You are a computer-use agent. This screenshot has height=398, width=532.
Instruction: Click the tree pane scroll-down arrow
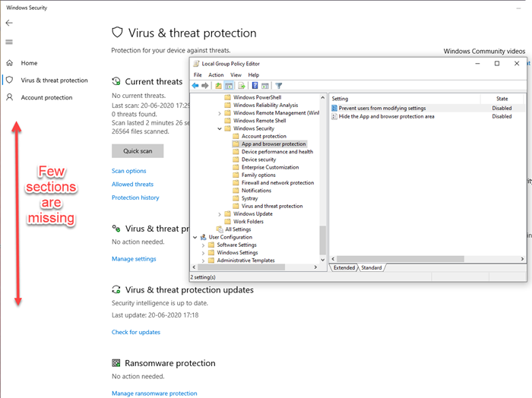[323, 260]
